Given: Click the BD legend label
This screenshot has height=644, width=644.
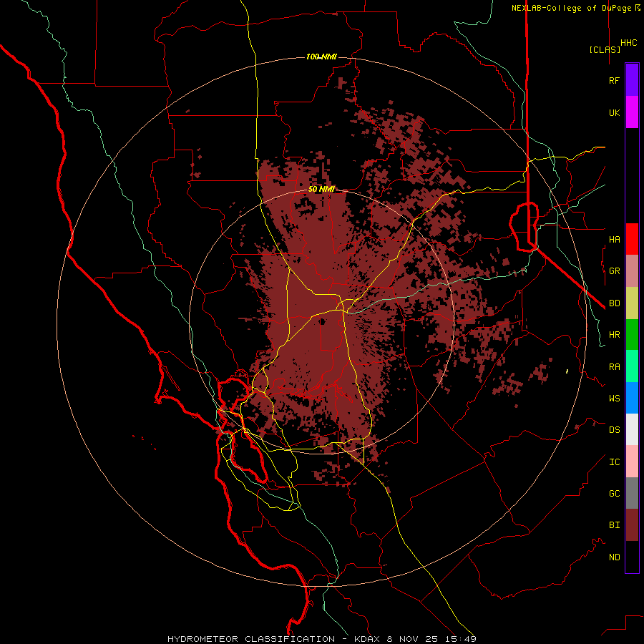Looking at the screenshot, I should [x=614, y=303].
